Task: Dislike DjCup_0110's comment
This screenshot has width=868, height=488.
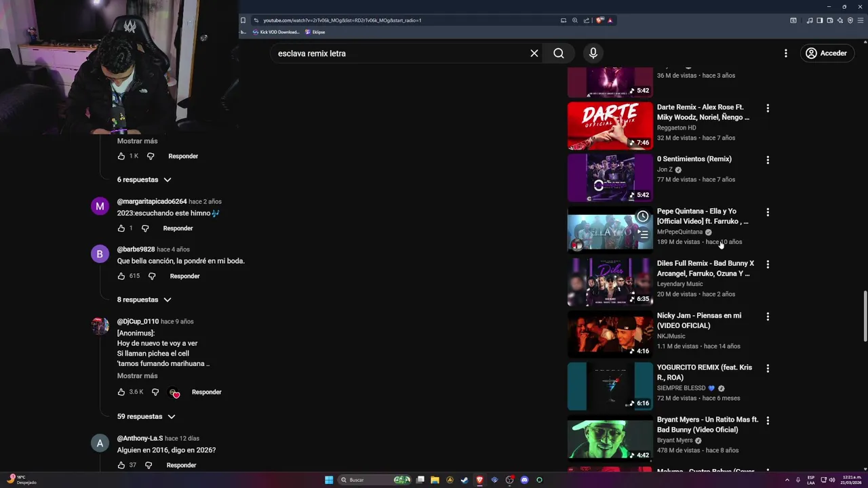Action: (155, 392)
